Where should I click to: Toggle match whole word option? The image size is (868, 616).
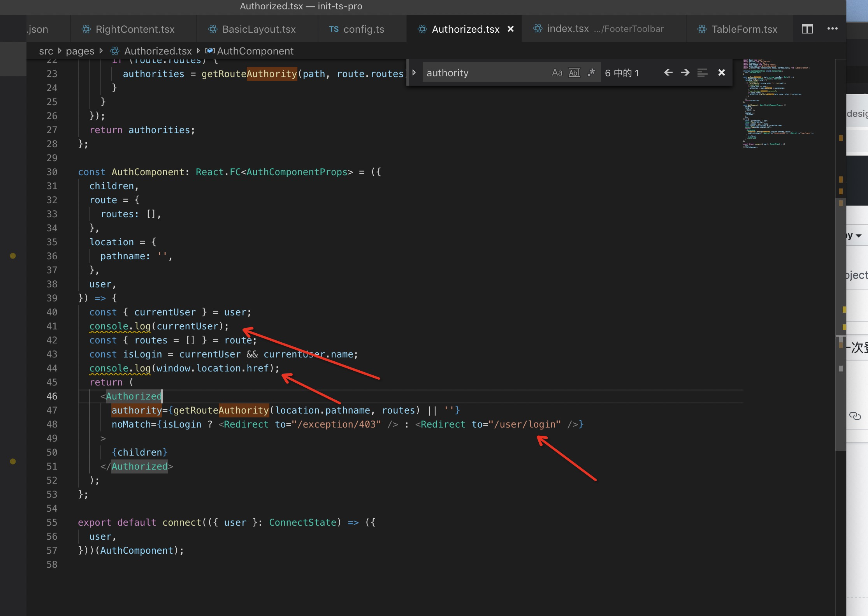[x=574, y=73]
